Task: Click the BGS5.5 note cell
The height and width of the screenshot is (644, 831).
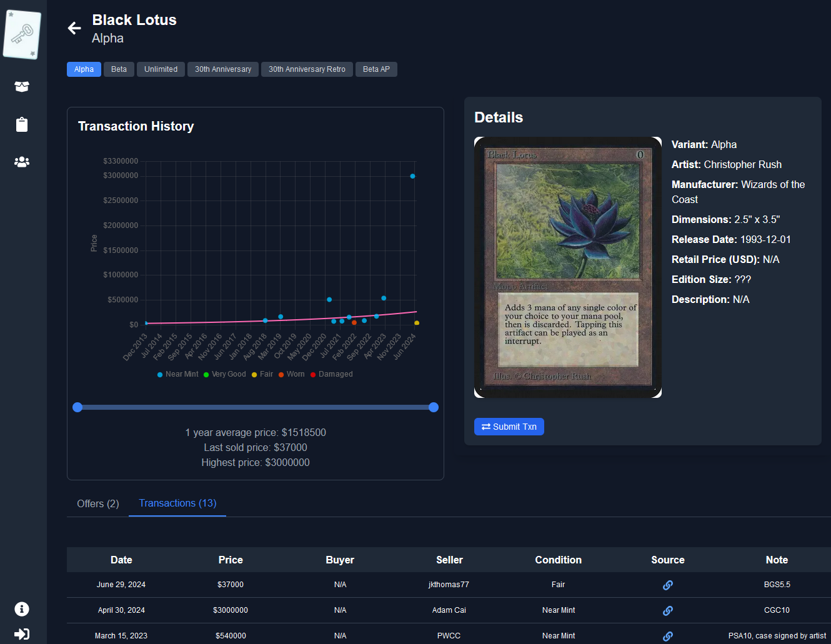Action: tap(777, 585)
